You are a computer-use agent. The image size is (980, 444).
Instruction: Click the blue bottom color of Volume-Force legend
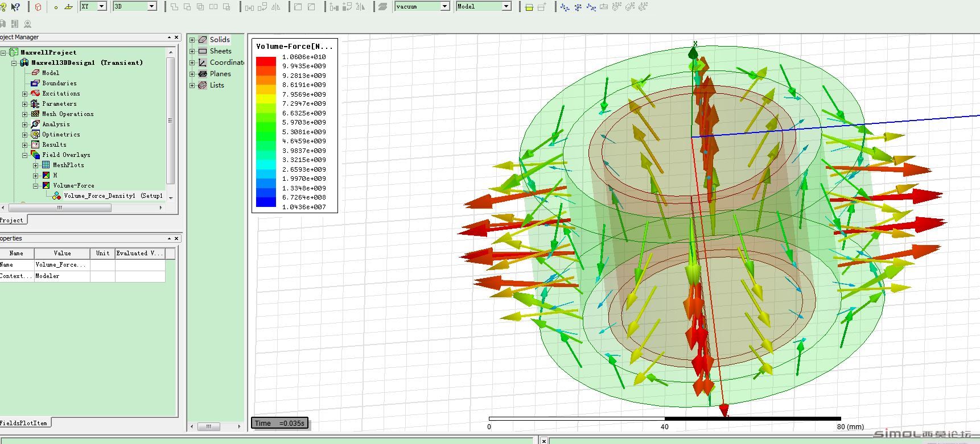[x=266, y=202]
